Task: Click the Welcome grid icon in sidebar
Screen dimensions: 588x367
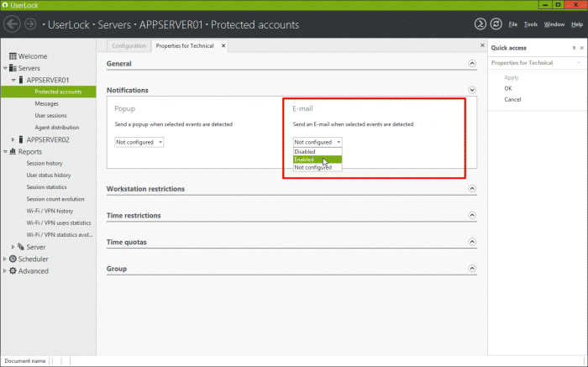Action: tap(13, 56)
